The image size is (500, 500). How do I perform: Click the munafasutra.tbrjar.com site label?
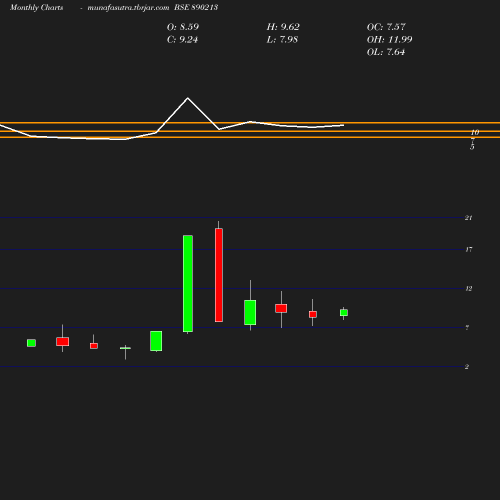[x=128, y=8]
